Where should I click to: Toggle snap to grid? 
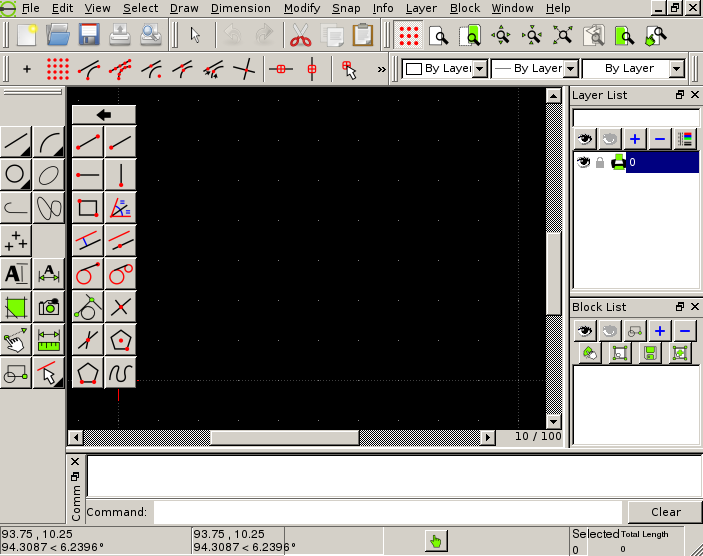tap(58, 69)
